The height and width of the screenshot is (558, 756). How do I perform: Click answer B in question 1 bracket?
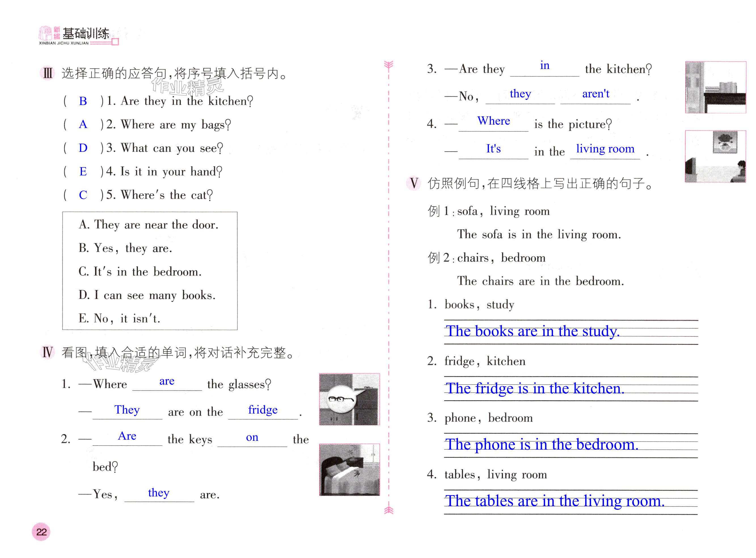coord(83,101)
